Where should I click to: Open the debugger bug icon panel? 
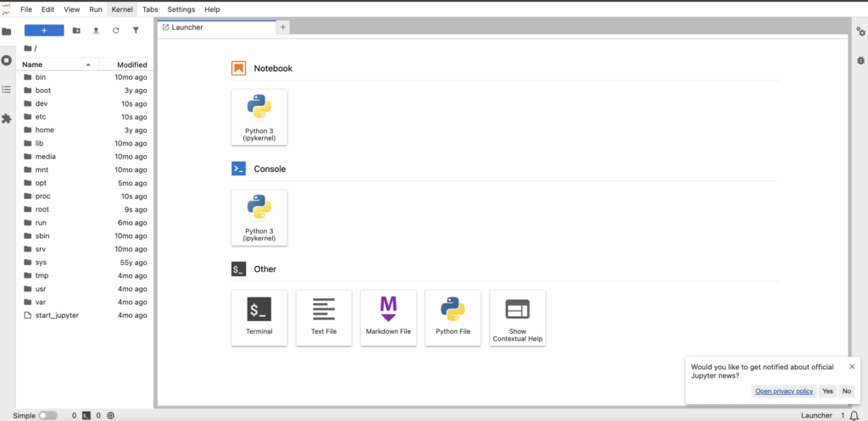pyautogui.click(x=860, y=60)
